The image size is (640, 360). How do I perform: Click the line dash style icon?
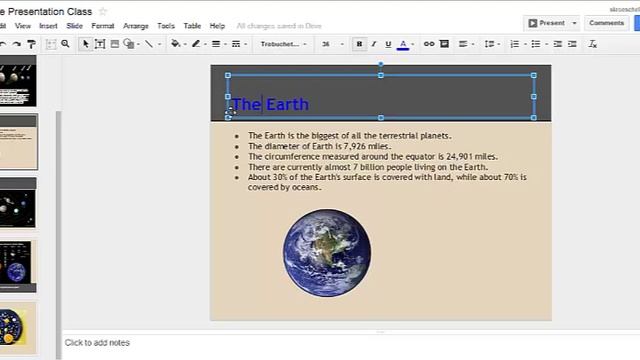[236, 44]
